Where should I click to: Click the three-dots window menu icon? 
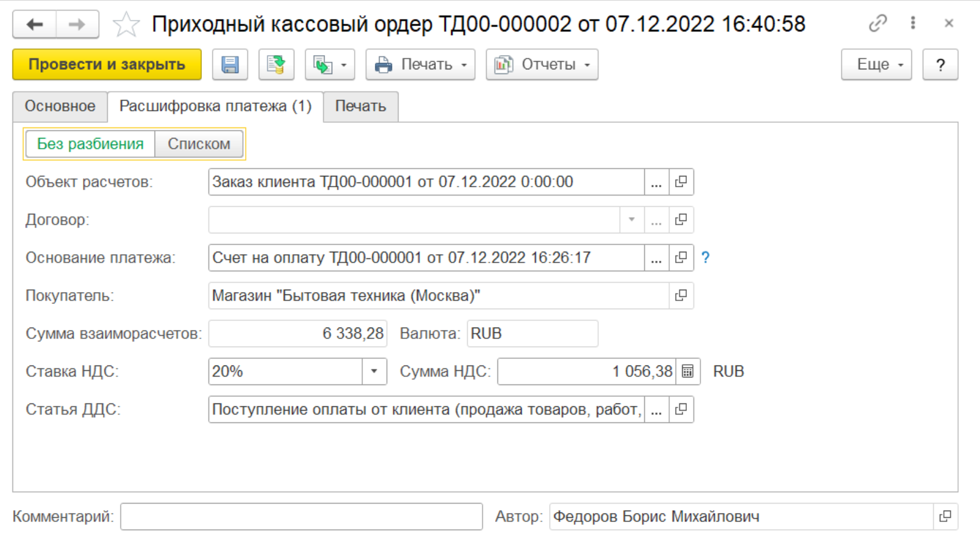(x=912, y=24)
